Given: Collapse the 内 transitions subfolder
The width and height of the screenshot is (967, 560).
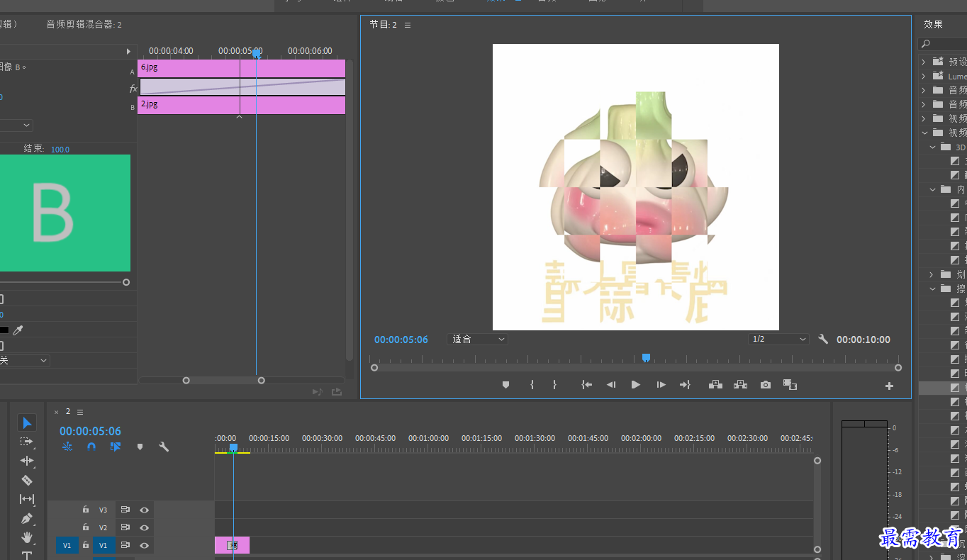Looking at the screenshot, I should 932,189.
